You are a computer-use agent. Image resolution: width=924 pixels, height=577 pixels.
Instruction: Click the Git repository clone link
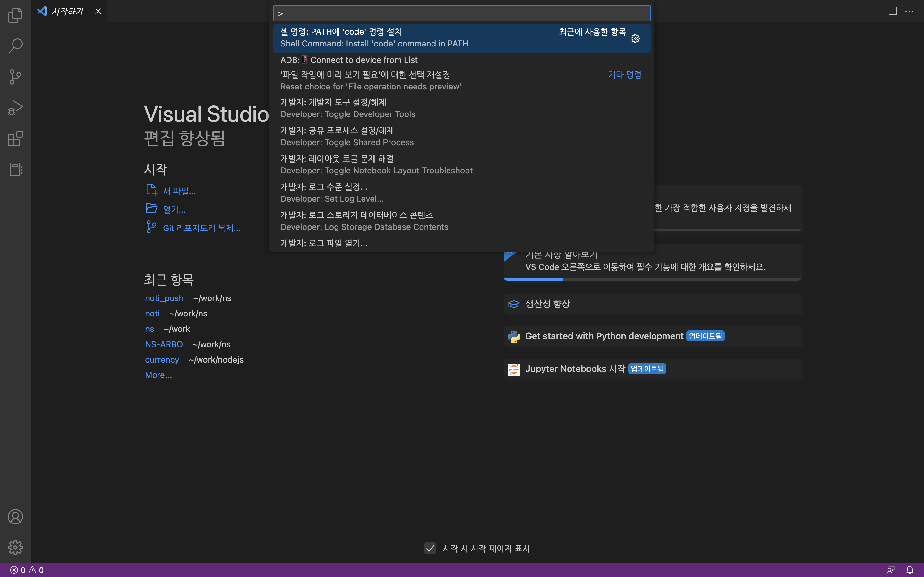click(201, 228)
